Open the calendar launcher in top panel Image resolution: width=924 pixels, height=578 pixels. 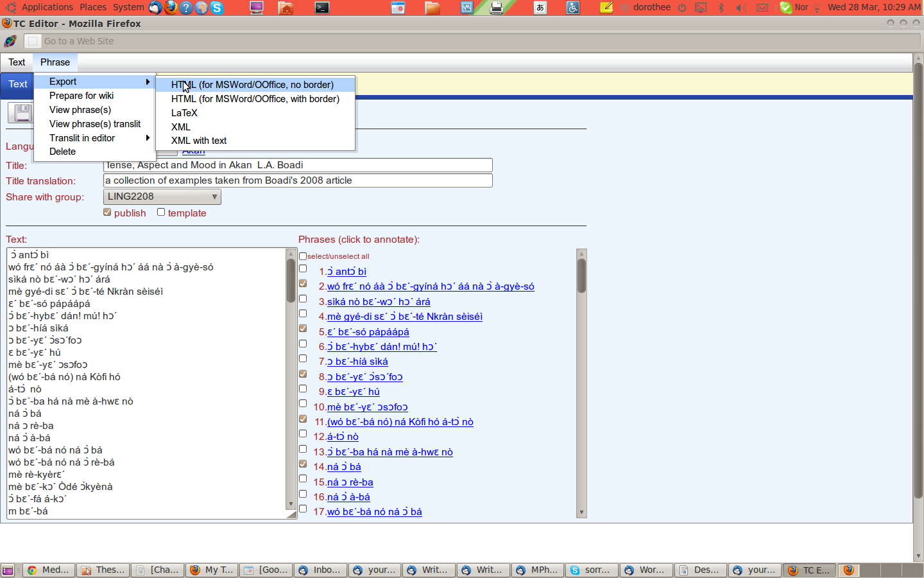[x=398, y=8]
